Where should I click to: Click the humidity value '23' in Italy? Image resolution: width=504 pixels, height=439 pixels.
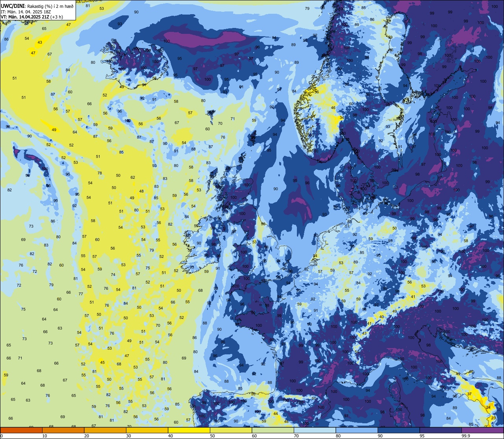493,418
